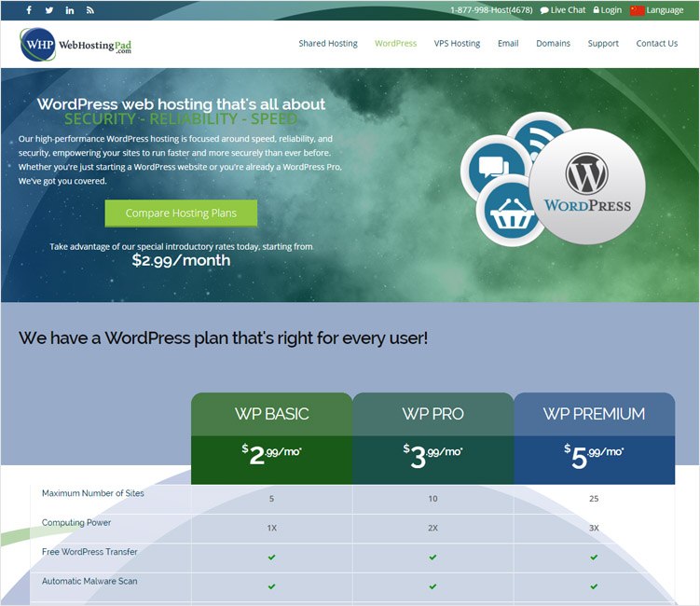Click the $3.99/mo price for WP Pro
Viewport: 700px width, 606px height.
(433, 456)
